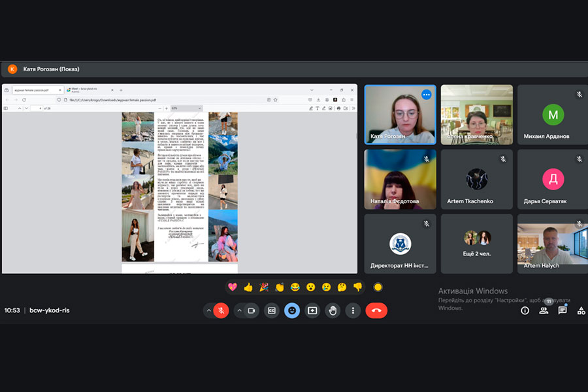Screen dimensions: 588x392
Task: Toggle the PDF sidebar
Action: (x=6, y=108)
